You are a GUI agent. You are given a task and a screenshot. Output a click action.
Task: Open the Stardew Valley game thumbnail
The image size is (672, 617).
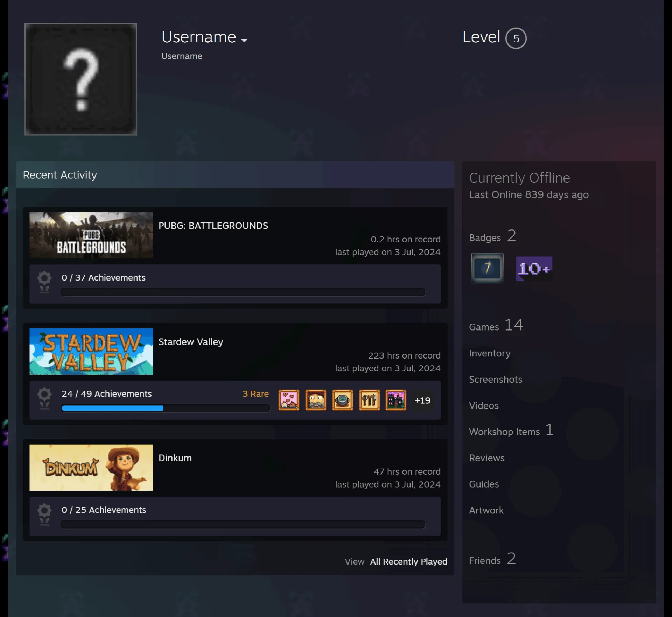[x=91, y=351]
